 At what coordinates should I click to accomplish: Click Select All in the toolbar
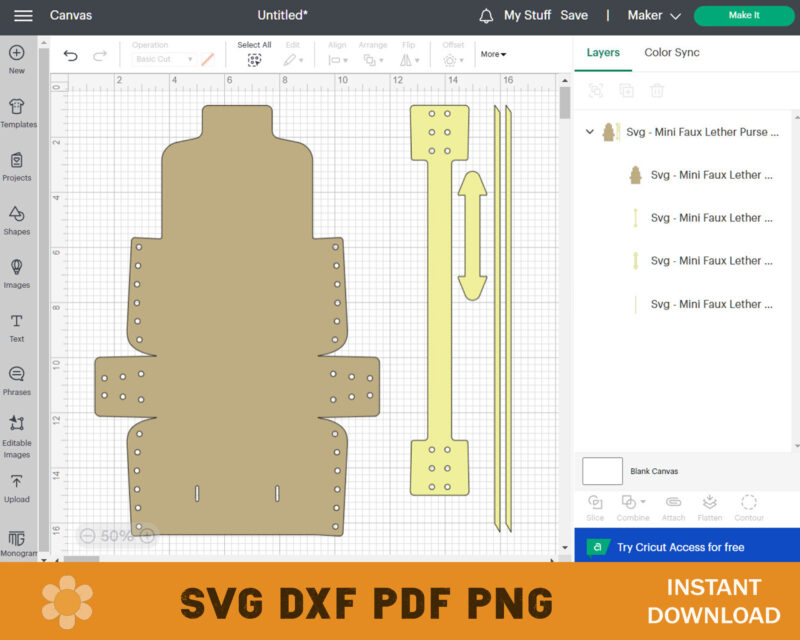[x=254, y=54]
